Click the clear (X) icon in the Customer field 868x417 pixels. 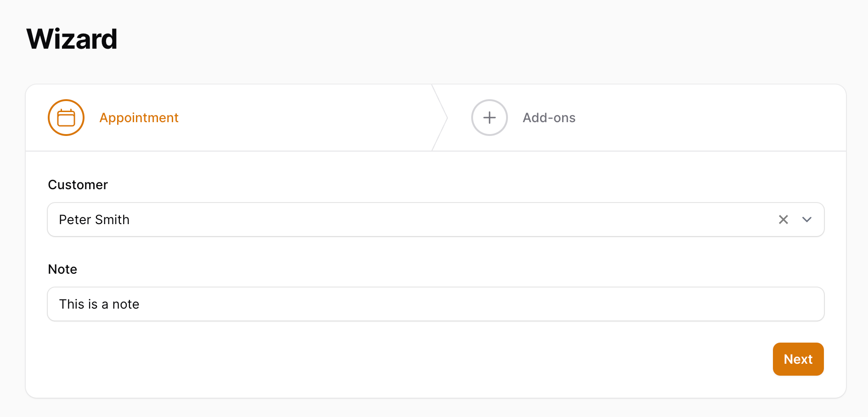point(783,220)
